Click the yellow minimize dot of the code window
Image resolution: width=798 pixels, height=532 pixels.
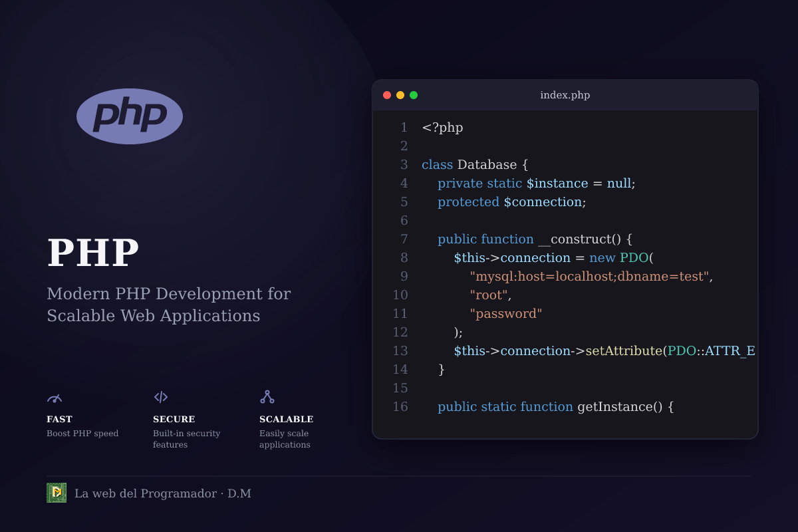click(400, 95)
